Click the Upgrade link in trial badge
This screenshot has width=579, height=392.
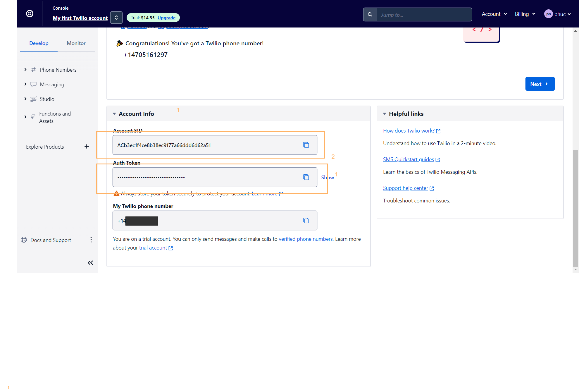pos(166,18)
